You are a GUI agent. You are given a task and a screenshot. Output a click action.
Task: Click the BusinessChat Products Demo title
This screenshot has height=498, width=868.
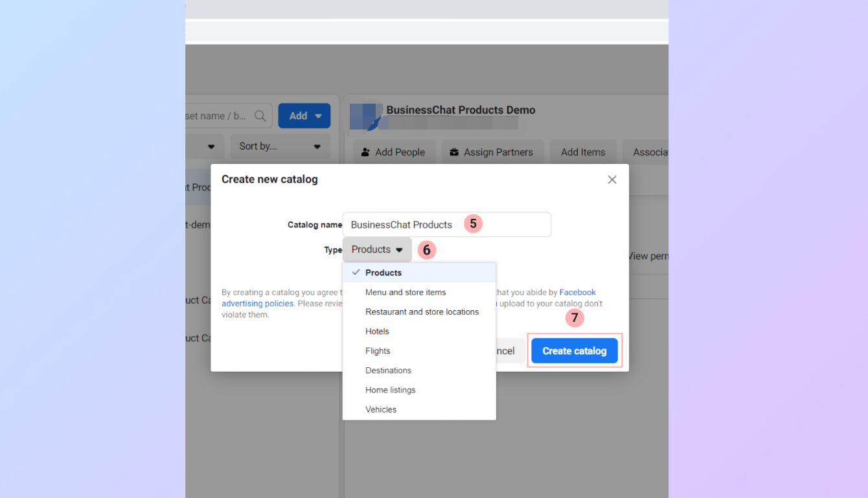(461, 109)
